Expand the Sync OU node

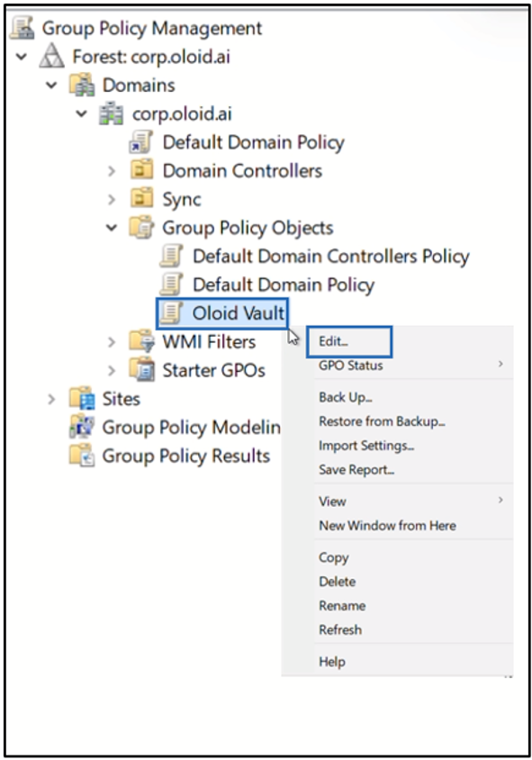pos(112,199)
